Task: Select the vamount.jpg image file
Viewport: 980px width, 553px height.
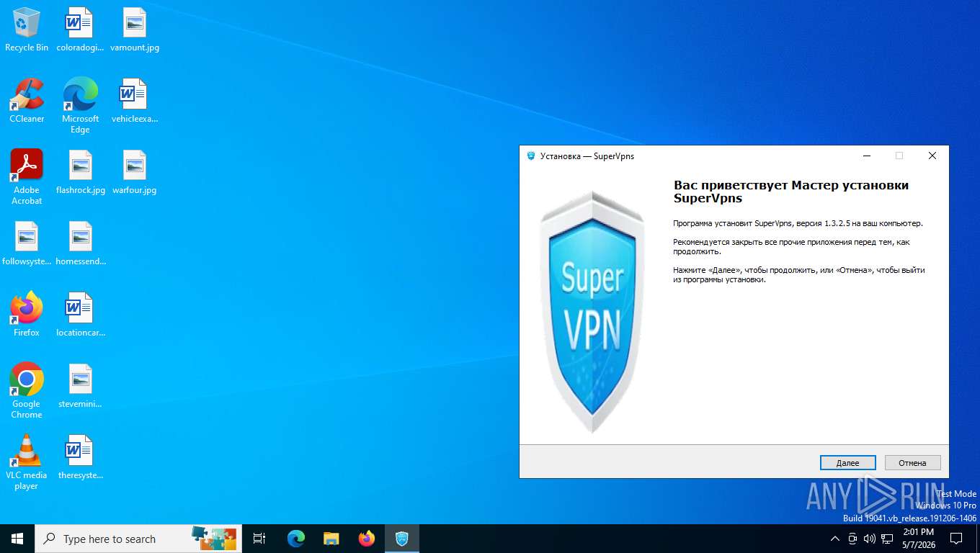Action: pyautogui.click(x=135, y=30)
